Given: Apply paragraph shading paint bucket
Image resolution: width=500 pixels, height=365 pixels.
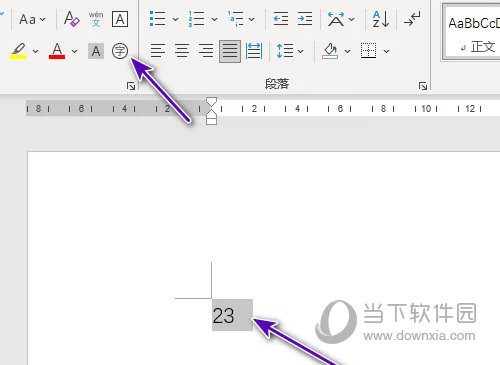Looking at the screenshot, I should pos(330,51).
